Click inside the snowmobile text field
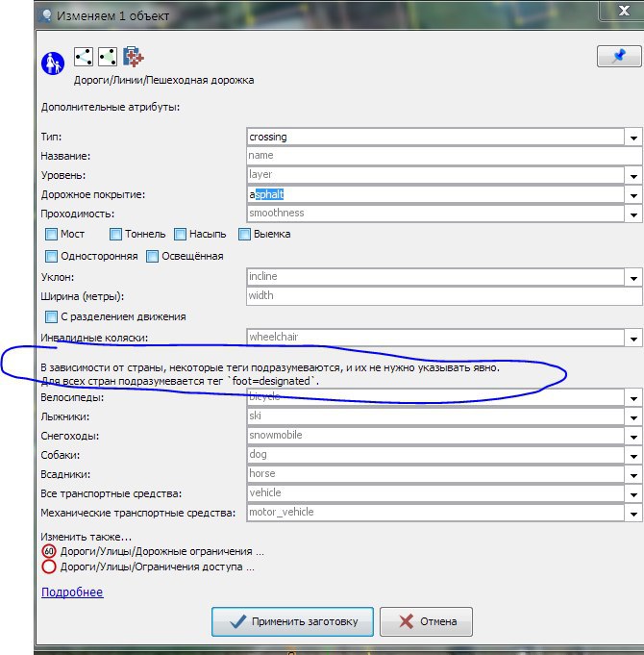 point(435,436)
